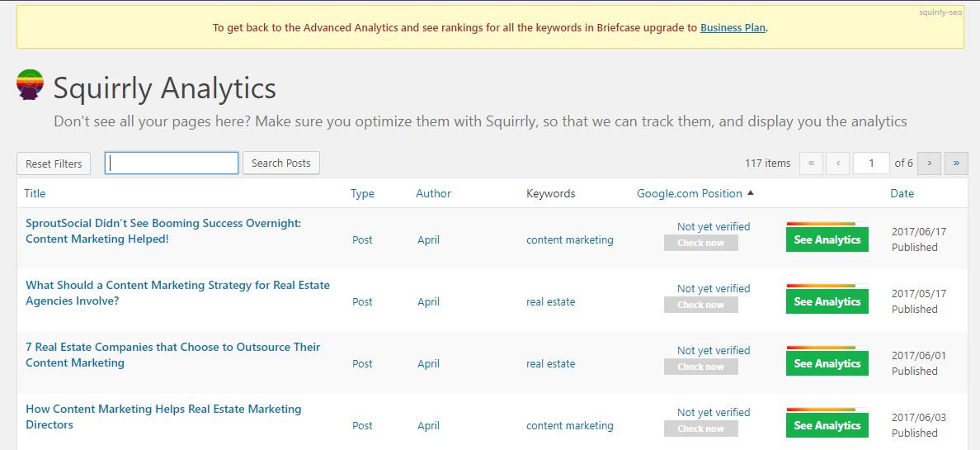The height and width of the screenshot is (450, 980).
Task: Check now ranking for Real Estate Agencies post
Action: click(x=700, y=305)
